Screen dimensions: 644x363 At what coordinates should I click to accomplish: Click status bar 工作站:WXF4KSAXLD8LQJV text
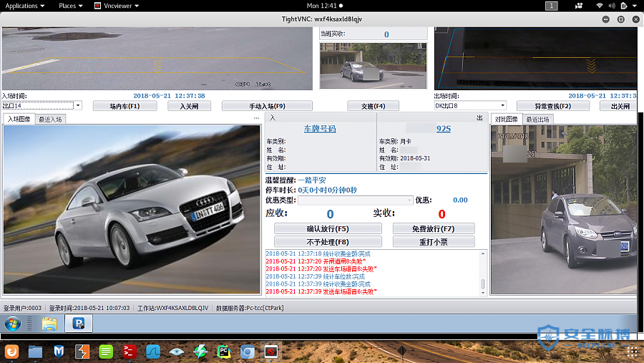tap(173, 308)
